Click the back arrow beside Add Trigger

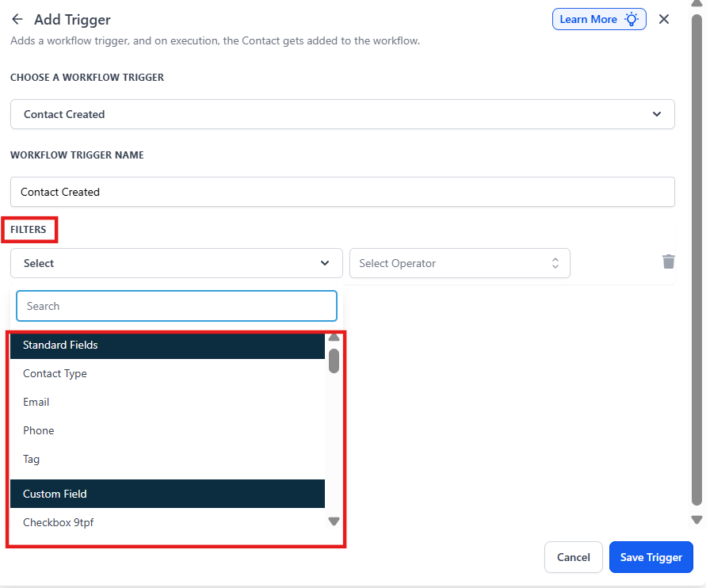[17, 20]
